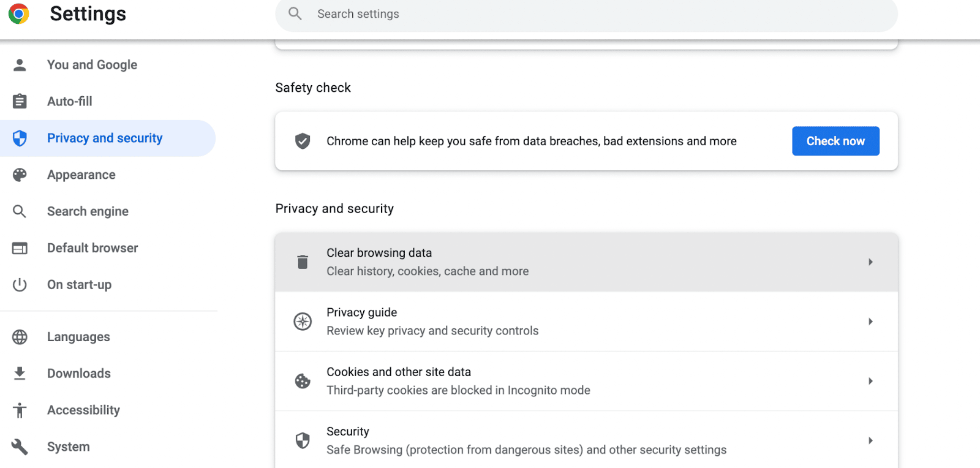Image resolution: width=980 pixels, height=468 pixels.
Task: Select the Default browser icon
Action: (20, 247)
